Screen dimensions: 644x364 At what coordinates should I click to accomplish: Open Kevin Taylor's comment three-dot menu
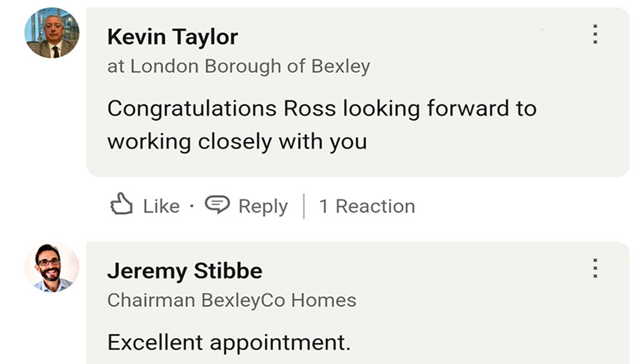tap(595, 34)
